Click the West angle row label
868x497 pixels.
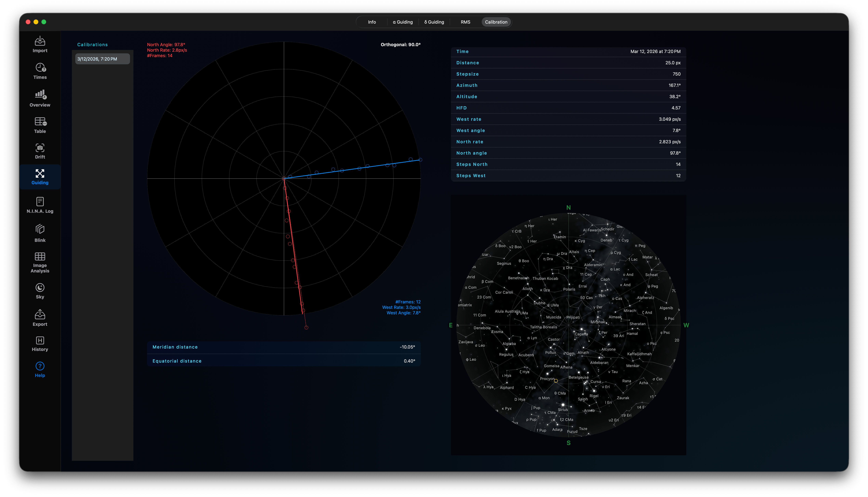470,130
